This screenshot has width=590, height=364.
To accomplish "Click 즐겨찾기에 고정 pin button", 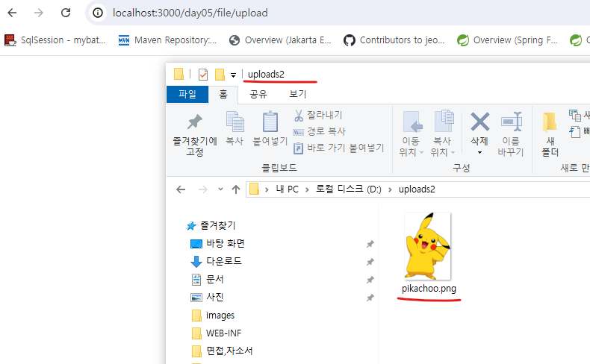I will pos(195,134).
